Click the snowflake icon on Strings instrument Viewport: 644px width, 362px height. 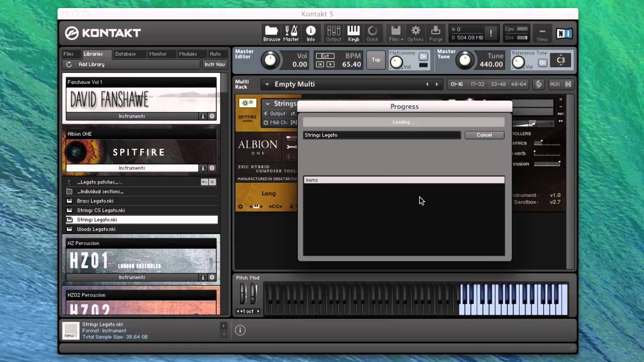click(x=247, y=103)
